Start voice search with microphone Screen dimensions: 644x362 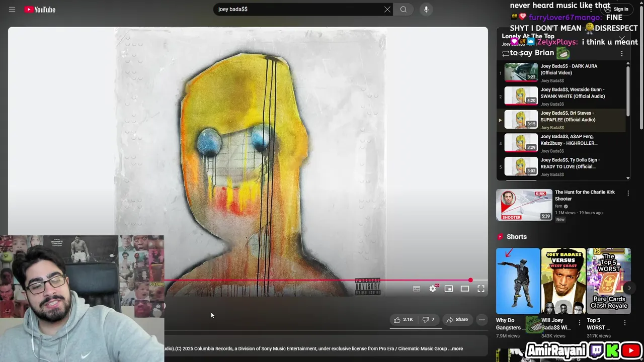[x=426, y=9]
